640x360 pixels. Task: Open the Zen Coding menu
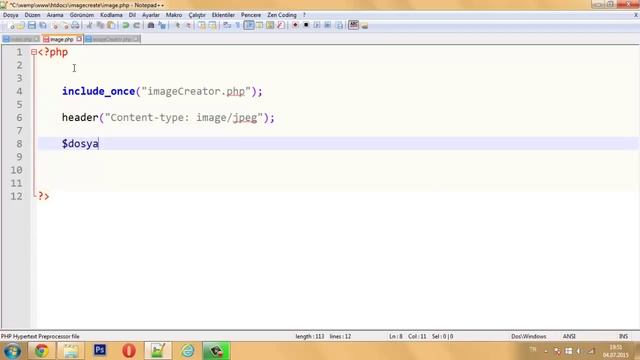click(282, 15)
